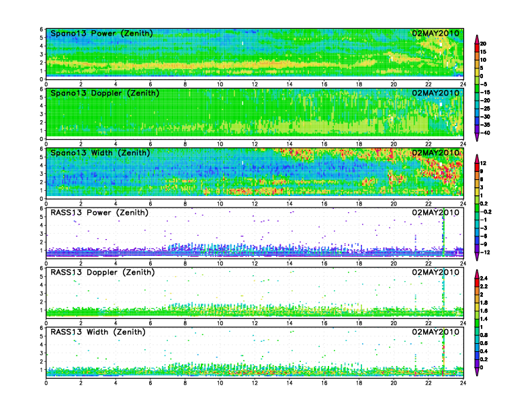The image size is (532, 411).
Task: Click the 02MAY2010 date in RASS13 Power panel
Action: pyautogui.click(x=435, y=213)
